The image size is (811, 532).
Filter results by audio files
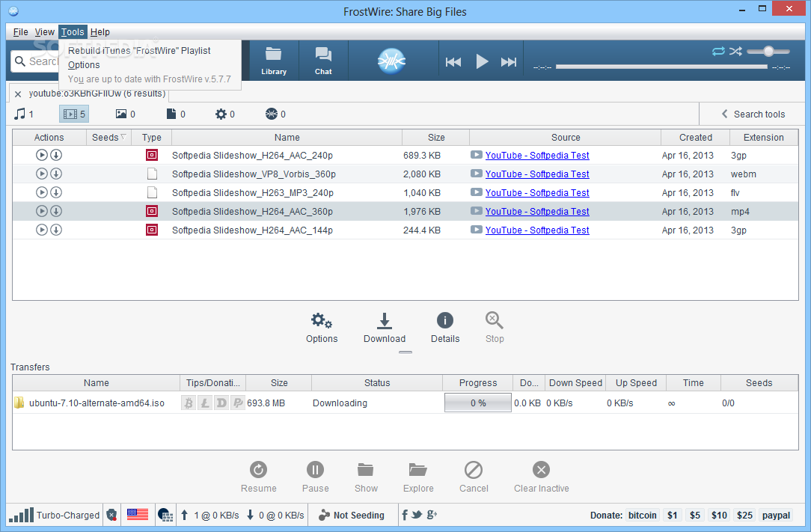[x=24, y=114]
